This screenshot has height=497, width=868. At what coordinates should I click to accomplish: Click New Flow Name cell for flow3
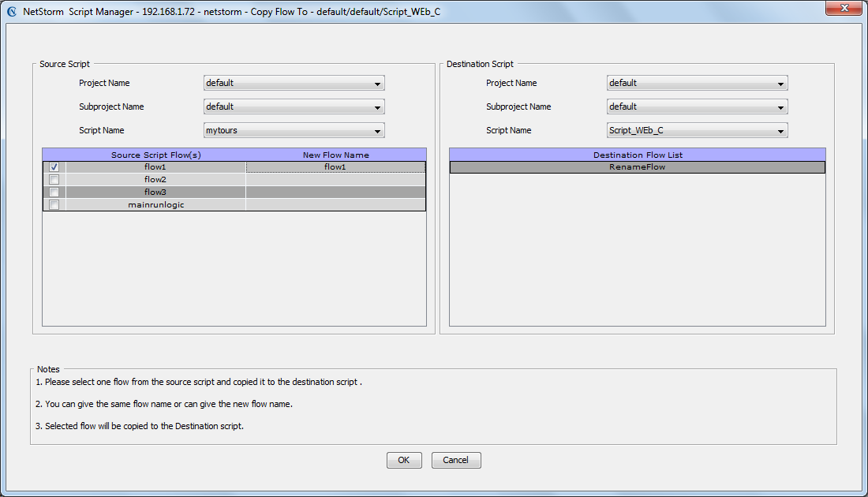click(336, 192)
